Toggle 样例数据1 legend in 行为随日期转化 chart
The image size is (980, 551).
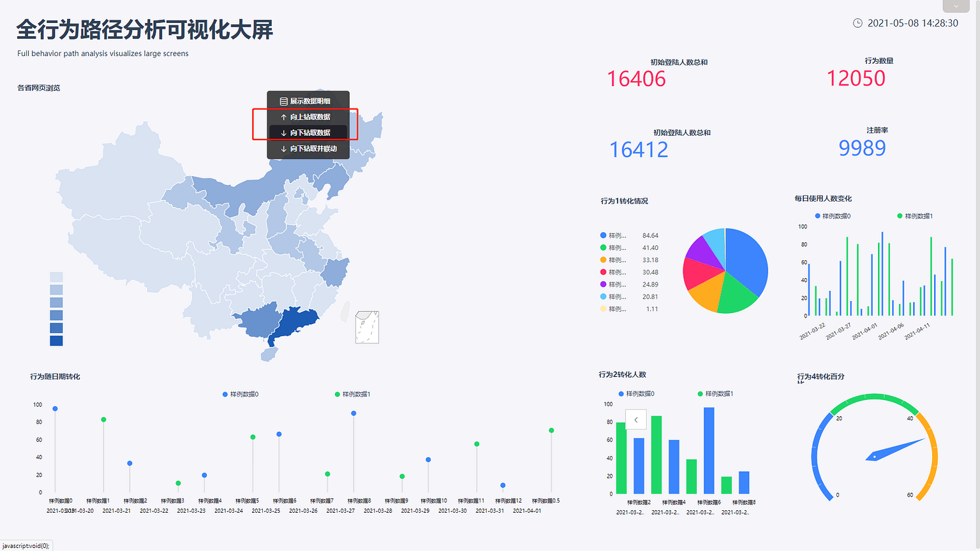(x=353, y=394)
